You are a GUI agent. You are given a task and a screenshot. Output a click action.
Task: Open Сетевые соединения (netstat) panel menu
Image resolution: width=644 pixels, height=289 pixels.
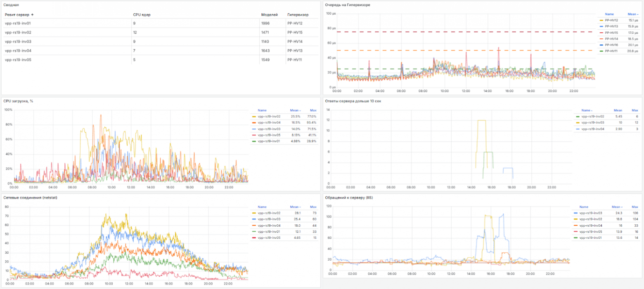(30, 197)
